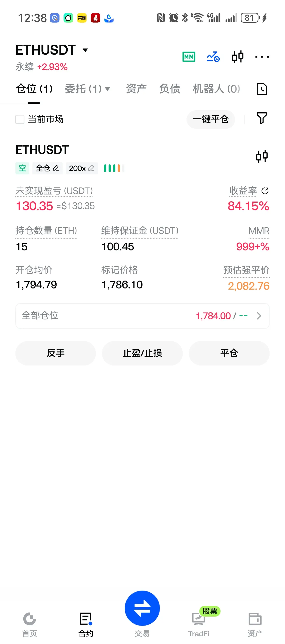Share the yield rate via share icon
This screenshot has height=644, width=285.
(x=265, y=191)
